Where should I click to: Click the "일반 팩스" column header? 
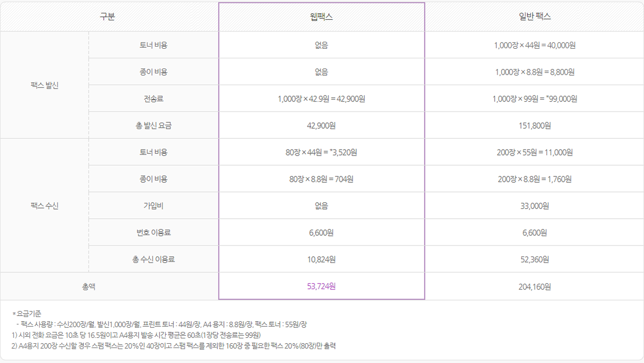pos(534,17)
